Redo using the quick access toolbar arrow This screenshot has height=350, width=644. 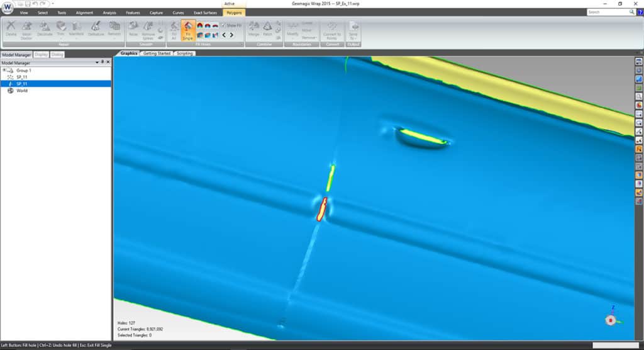click(x=43, y=3)
